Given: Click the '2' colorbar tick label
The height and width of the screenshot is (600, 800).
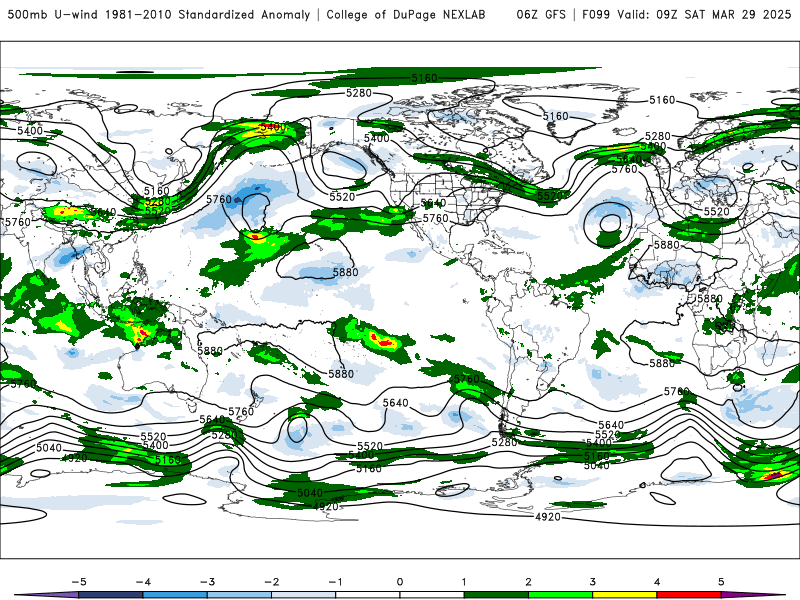Looking at the screenshot, I should 528,582.
